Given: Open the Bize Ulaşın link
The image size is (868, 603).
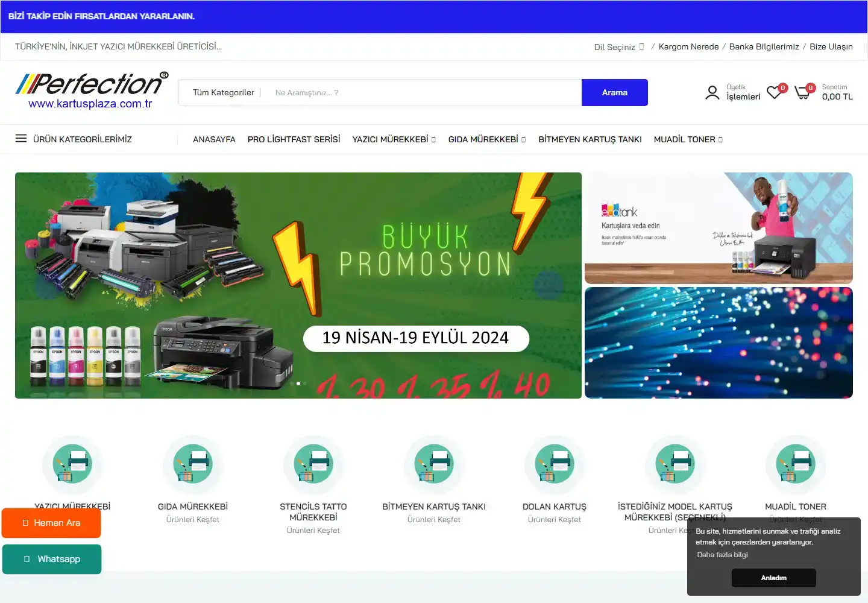Looking at the screenshot, I should 831,47.
